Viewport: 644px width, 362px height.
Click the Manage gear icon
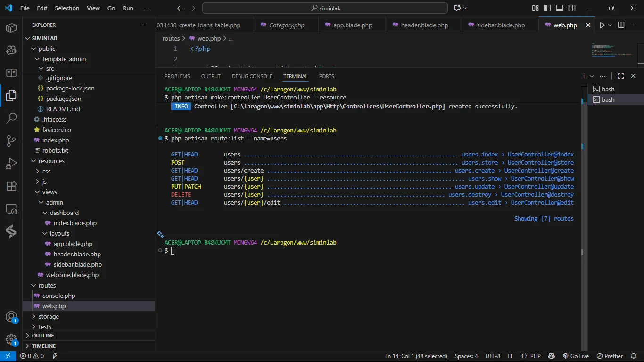pyautogui.click(x=11, y=340)
